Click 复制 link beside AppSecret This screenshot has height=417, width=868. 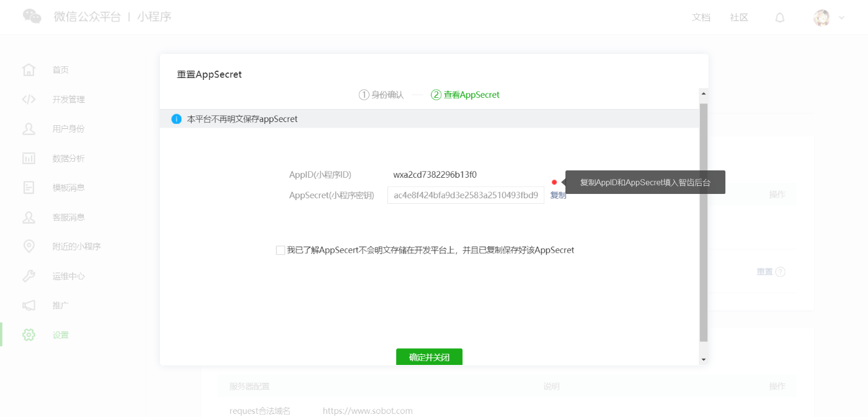[x=558, y=195]
